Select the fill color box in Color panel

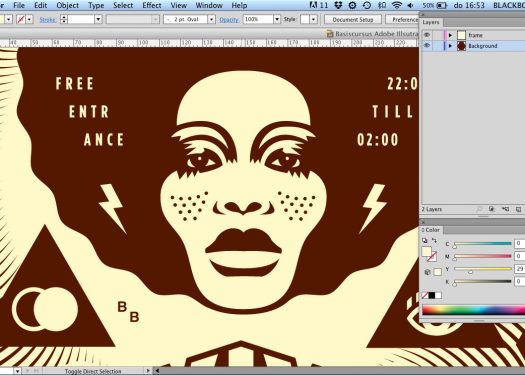(426, 251)
